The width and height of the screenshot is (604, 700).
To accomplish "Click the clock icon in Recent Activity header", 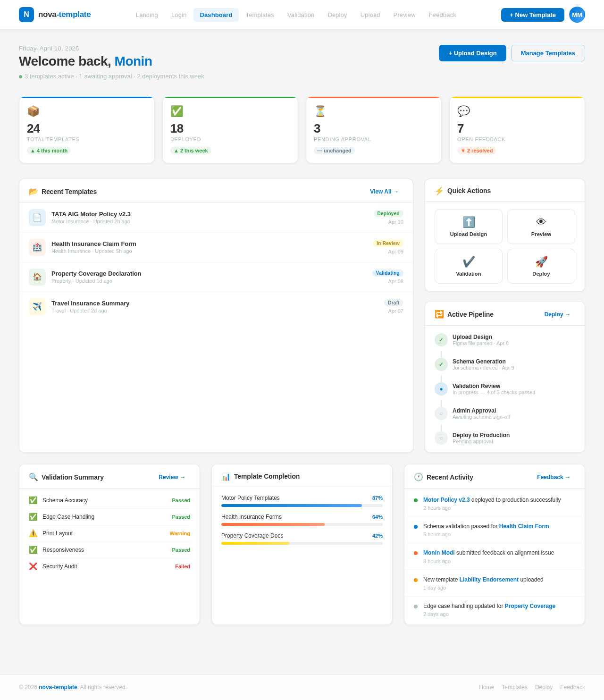I will (x=418, y=477).
